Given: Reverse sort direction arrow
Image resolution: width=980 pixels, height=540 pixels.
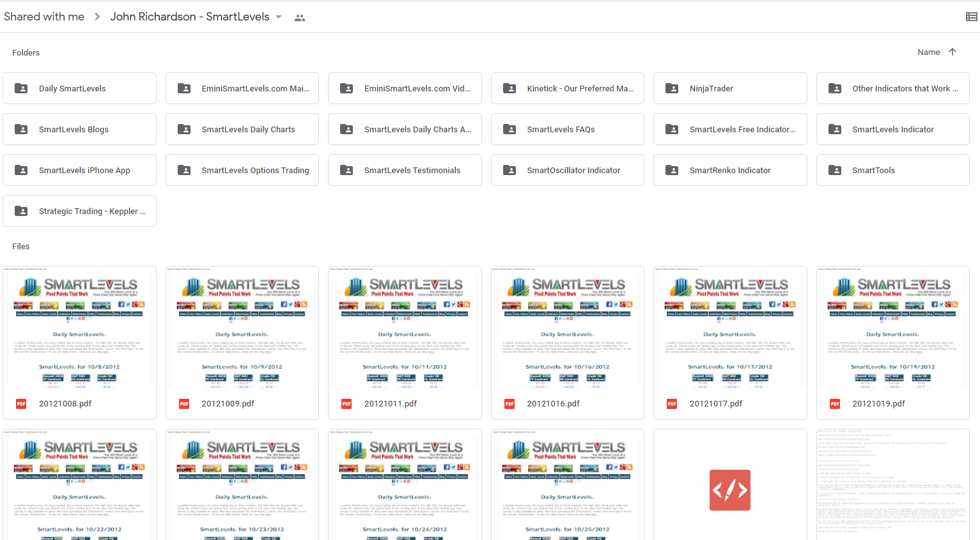Looking at the screenshot, I should [x=953, y=52].
